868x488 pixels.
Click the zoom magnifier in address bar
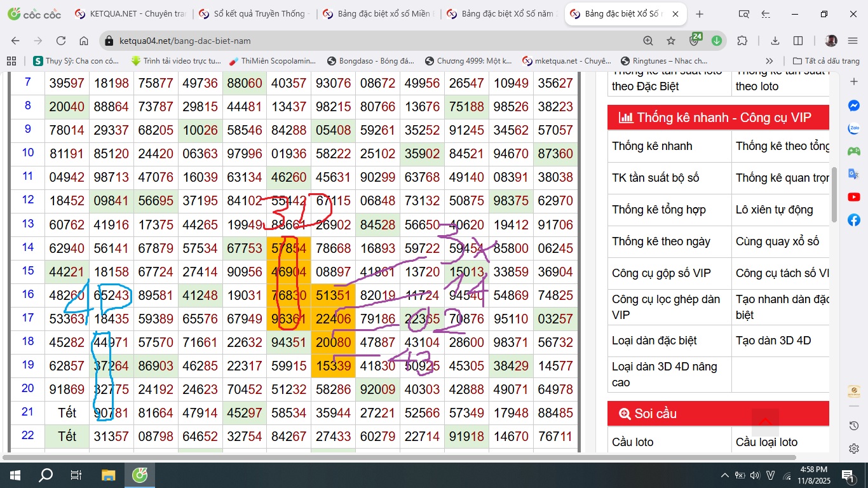pos(648,41)
